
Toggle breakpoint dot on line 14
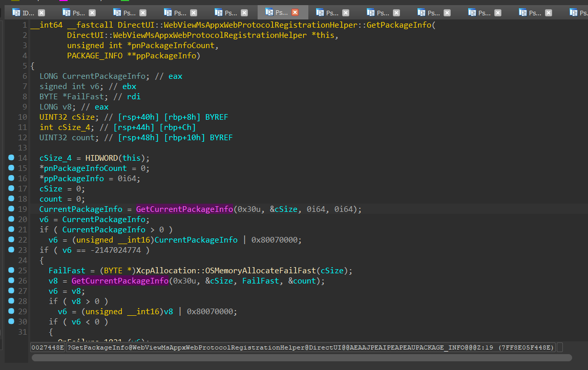(11, 158)
